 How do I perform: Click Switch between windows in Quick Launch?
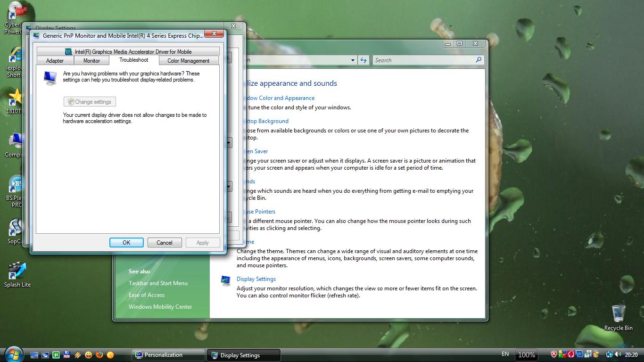coord(45,355)
